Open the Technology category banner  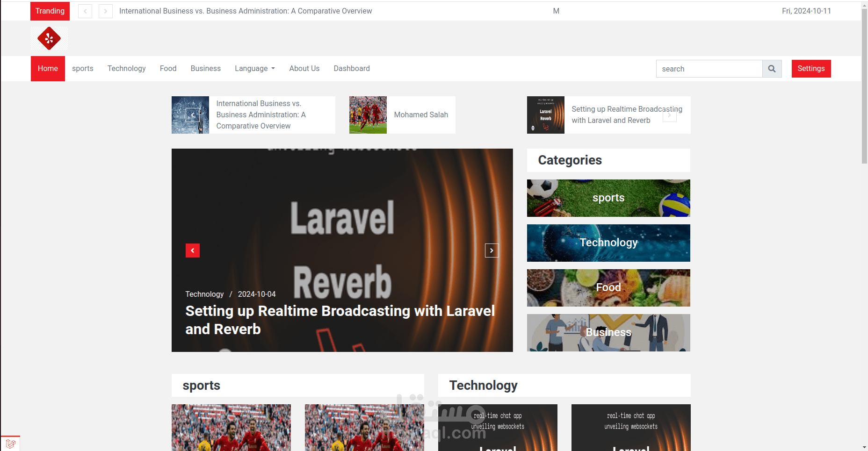click(x=608, y=243)
